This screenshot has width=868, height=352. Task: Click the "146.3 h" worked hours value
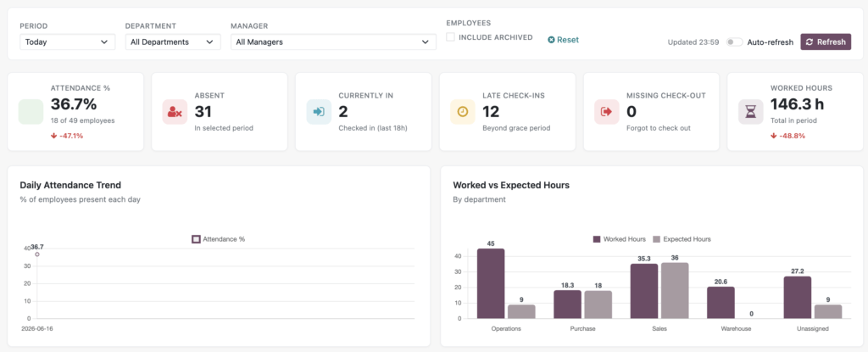[x=798, y=104]
